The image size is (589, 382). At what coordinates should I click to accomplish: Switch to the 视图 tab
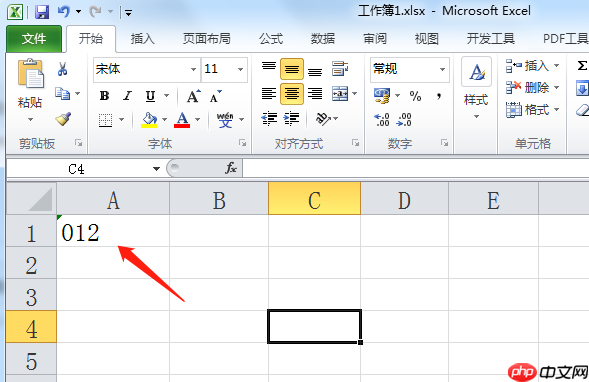click(426, 39)
